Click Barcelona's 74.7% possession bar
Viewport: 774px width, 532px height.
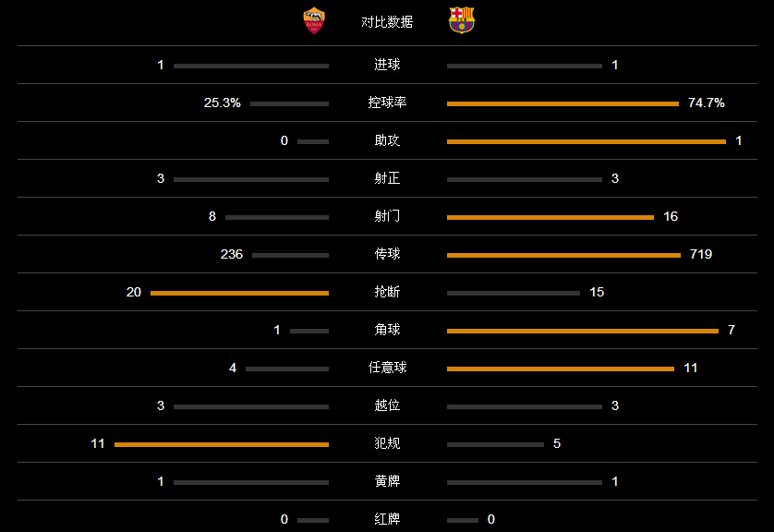point(562,103)
